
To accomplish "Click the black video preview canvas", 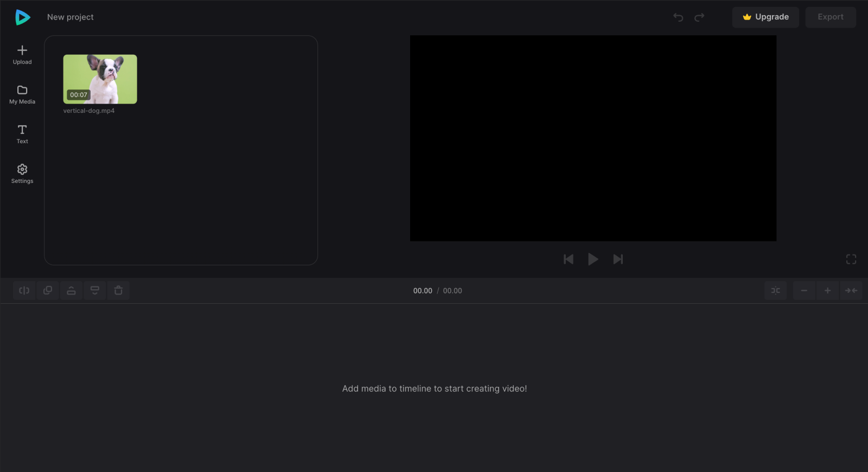I will (593, 138).
